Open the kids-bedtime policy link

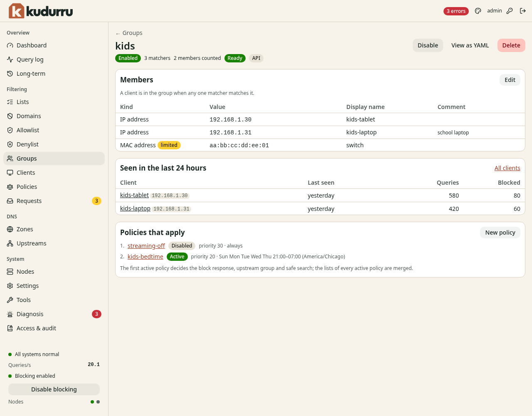point(145,257)
